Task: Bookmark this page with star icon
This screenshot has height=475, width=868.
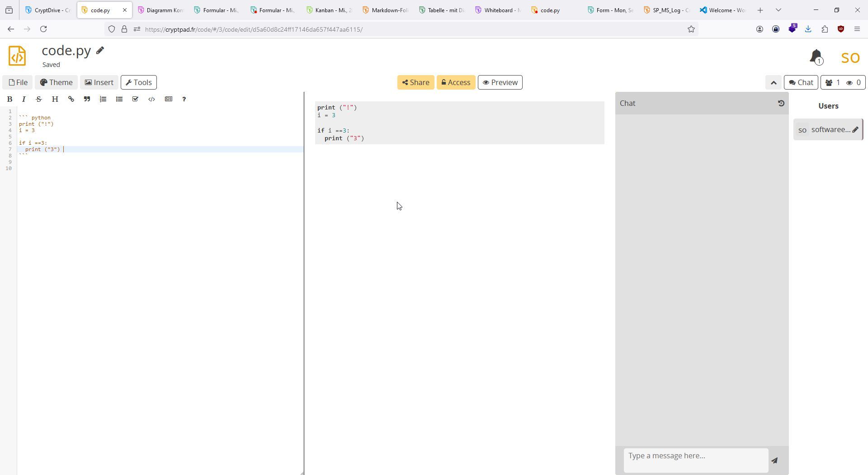Action: point(691,29)
